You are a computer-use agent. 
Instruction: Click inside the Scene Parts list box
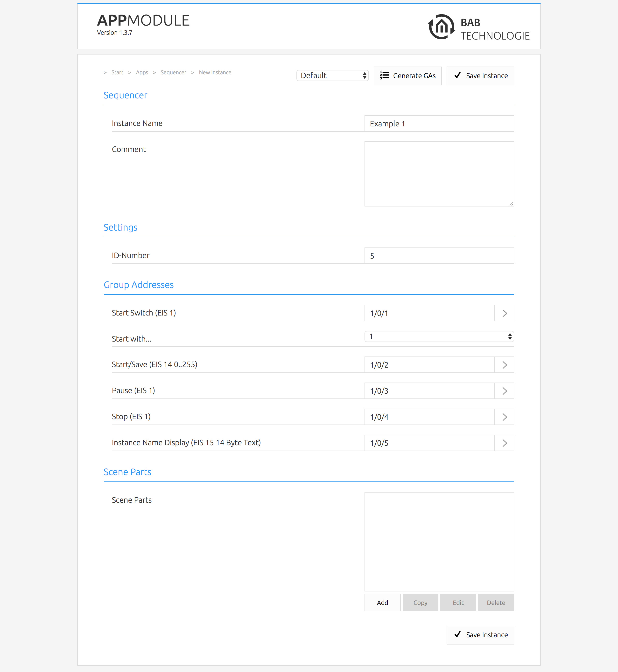point(439,541)
